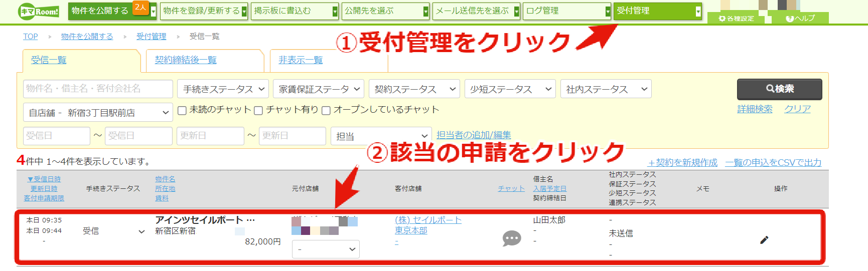The height and width of the screenshot is (271, 868).
Task: Click the pencil edit icon in 操作 column
Action: pos(764,240)
